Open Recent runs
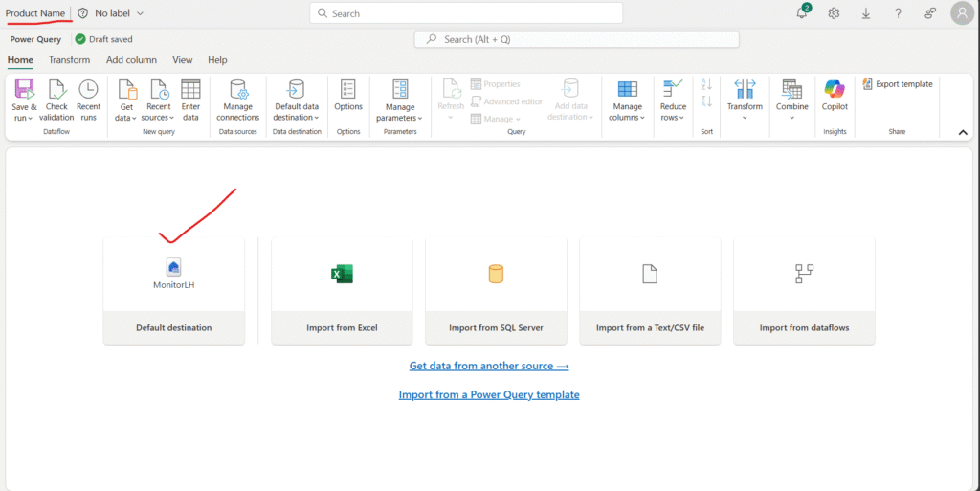980x491 pixels. click(88, 100)
